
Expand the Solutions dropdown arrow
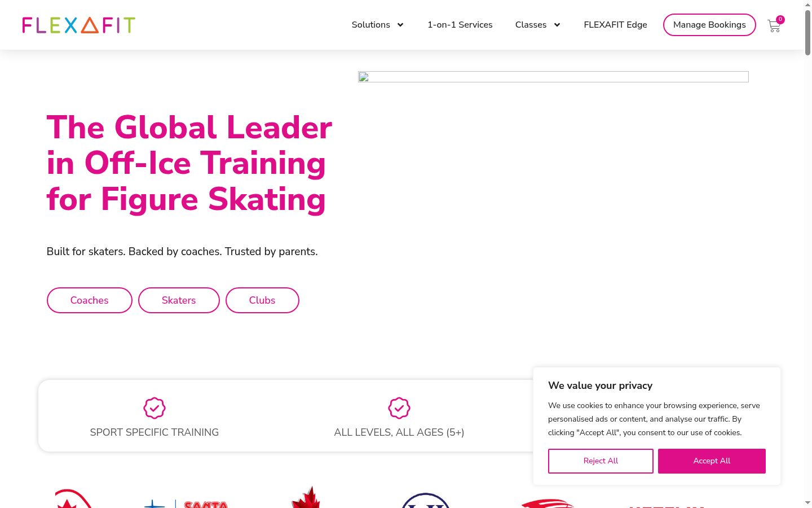[400, 25]
